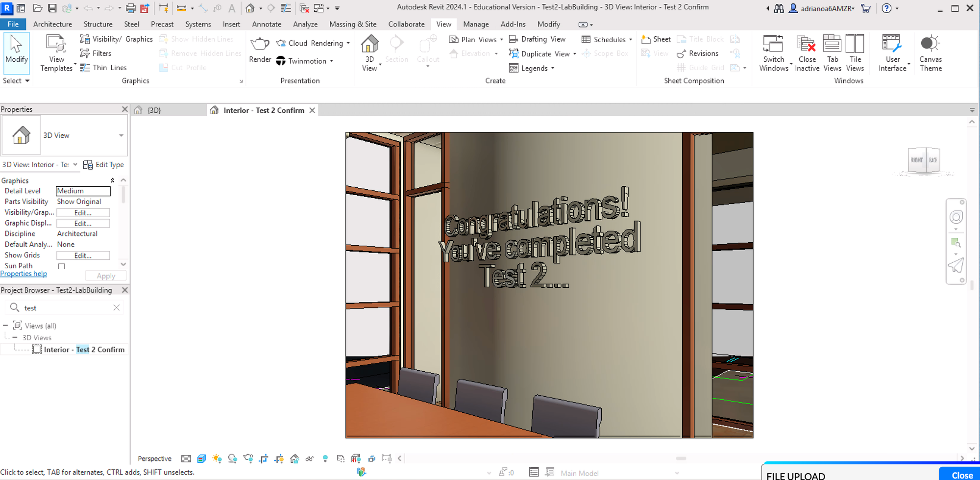980x480 pixels.
Task: Open Revisions dialog
Action: click(697, 53)
